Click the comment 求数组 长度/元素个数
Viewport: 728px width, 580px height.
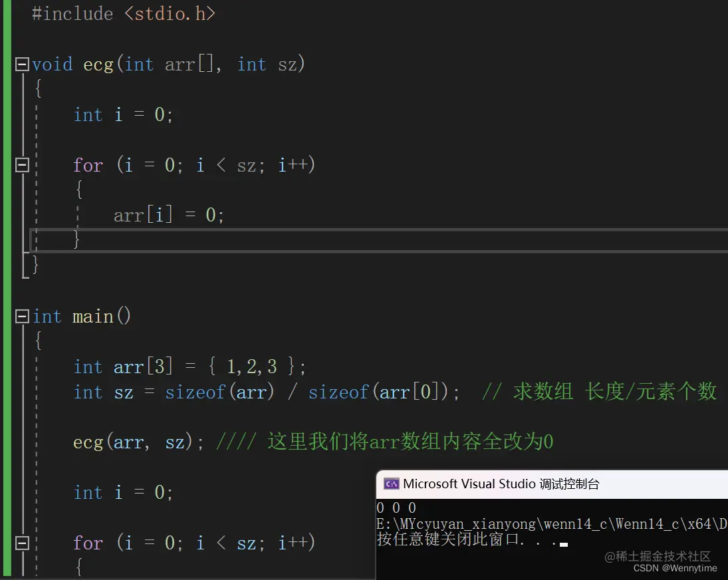pos(600,392)
